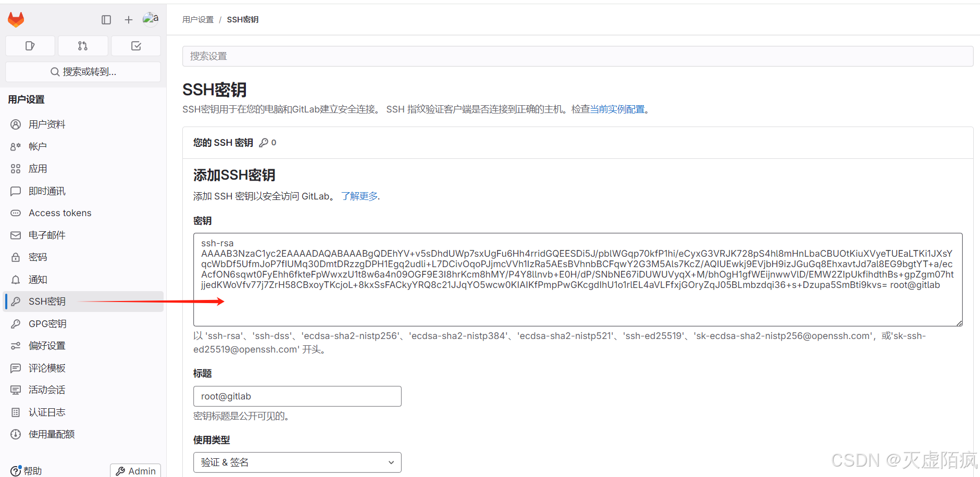The height and width of the screenshot is (477, 980).
Task: Click the SSH密钥 breadcrumb item
Action: [x=243, y=20]
